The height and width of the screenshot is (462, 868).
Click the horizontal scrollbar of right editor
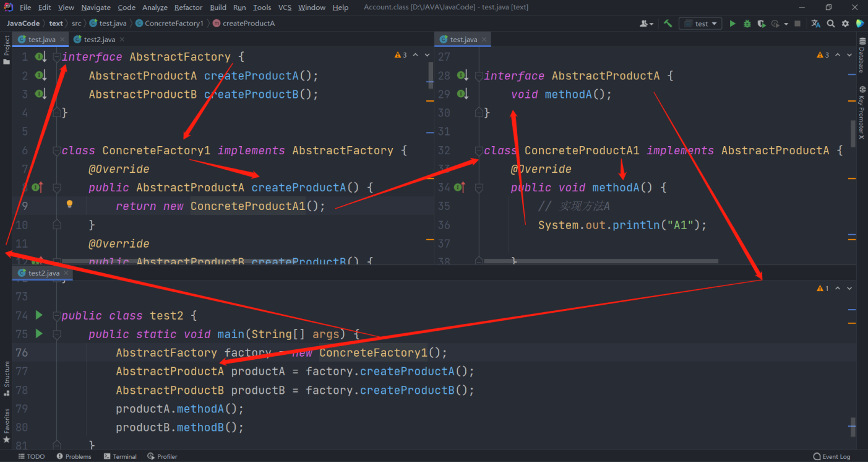tap(601, 261)
